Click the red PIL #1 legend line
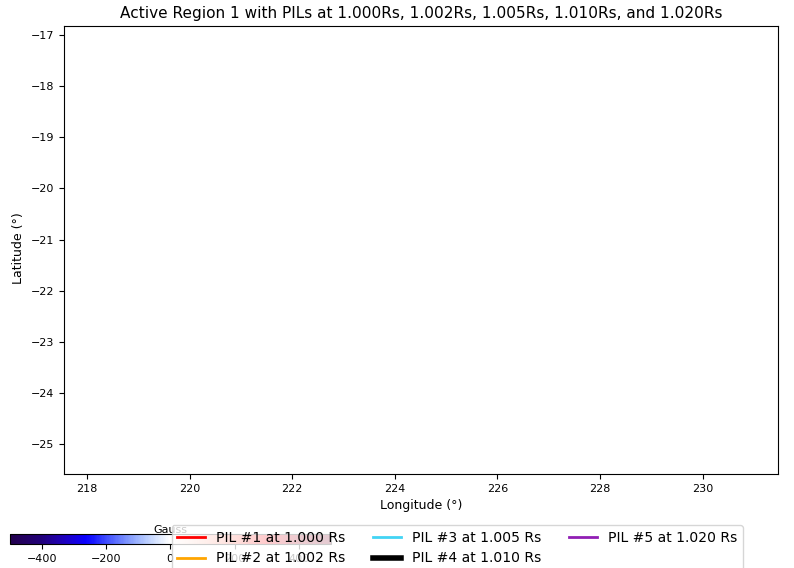The image size is (794, 568). pyautogui.click(x=191, y=537)
